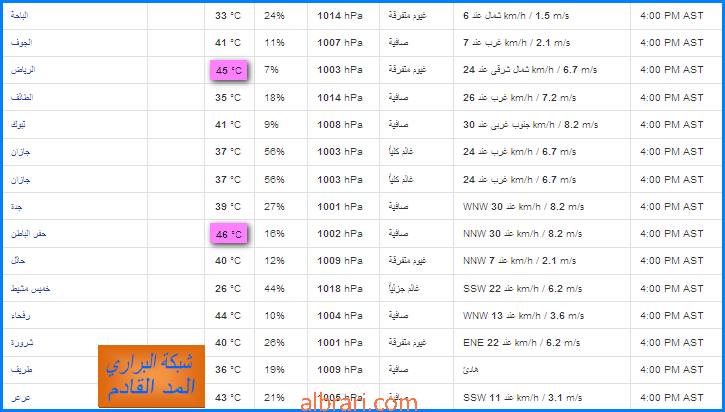Select the SSW 22 km/h wind cell
This screenshot has width=725, height=412.
point(522,288)
